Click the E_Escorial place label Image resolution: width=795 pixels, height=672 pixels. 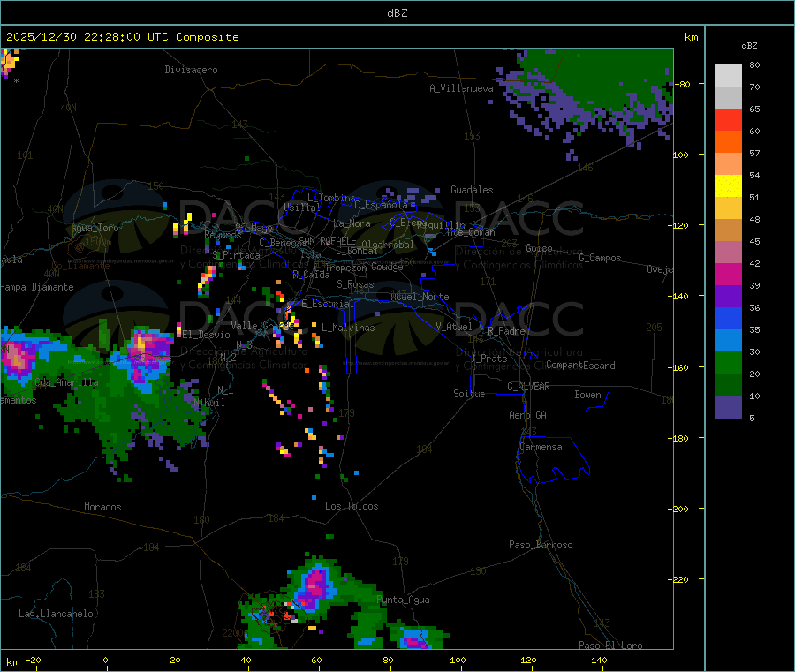click(x=328, y=304)
